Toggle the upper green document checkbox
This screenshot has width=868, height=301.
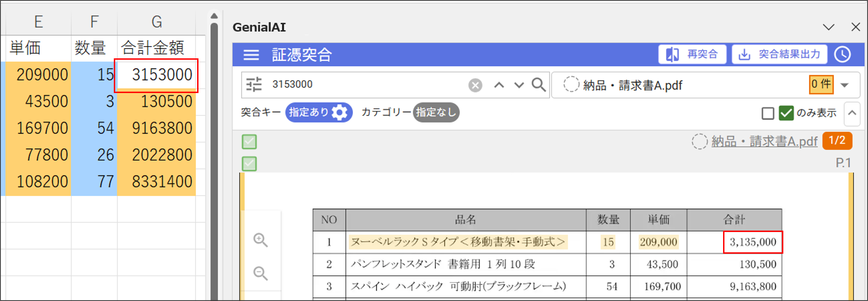pyautogui.click(x=249, y=142)
